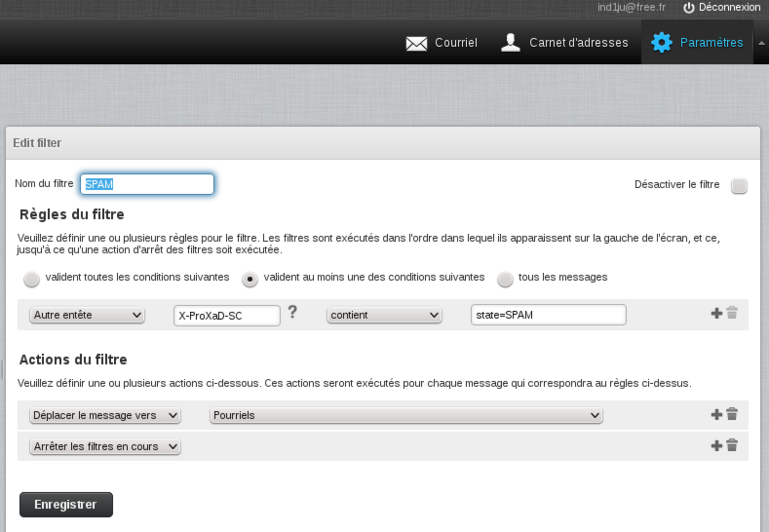Delete the X-ProXaD-SC rule with the trash icon
Viewport: 769px width, 532px height.
(x=732, y=313)
